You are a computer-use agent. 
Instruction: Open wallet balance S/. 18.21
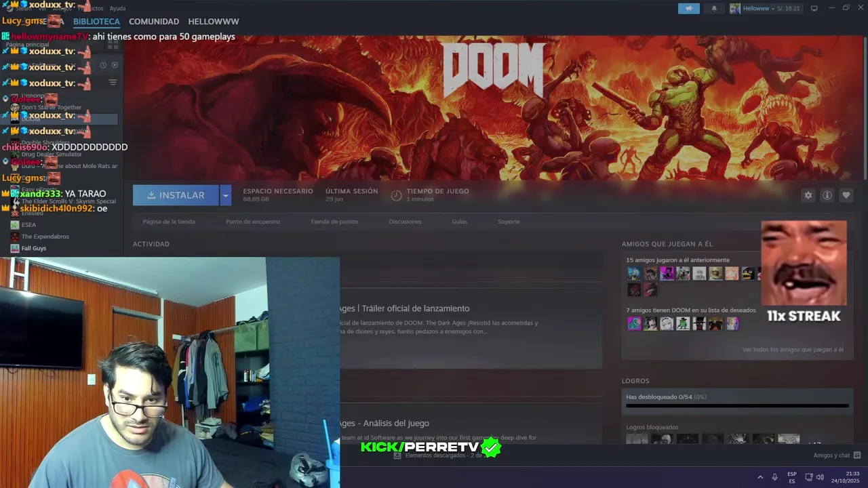(x=789, y=8)
